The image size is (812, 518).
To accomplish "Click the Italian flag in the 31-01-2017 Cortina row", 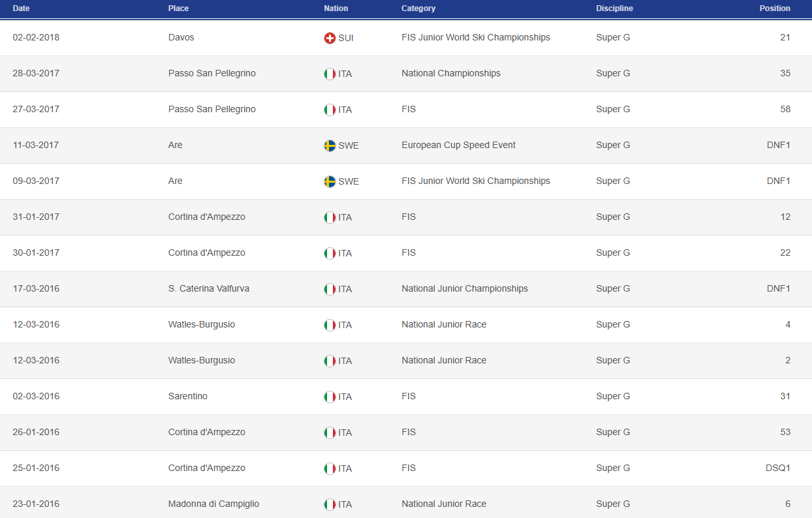I will coord(330,217).
